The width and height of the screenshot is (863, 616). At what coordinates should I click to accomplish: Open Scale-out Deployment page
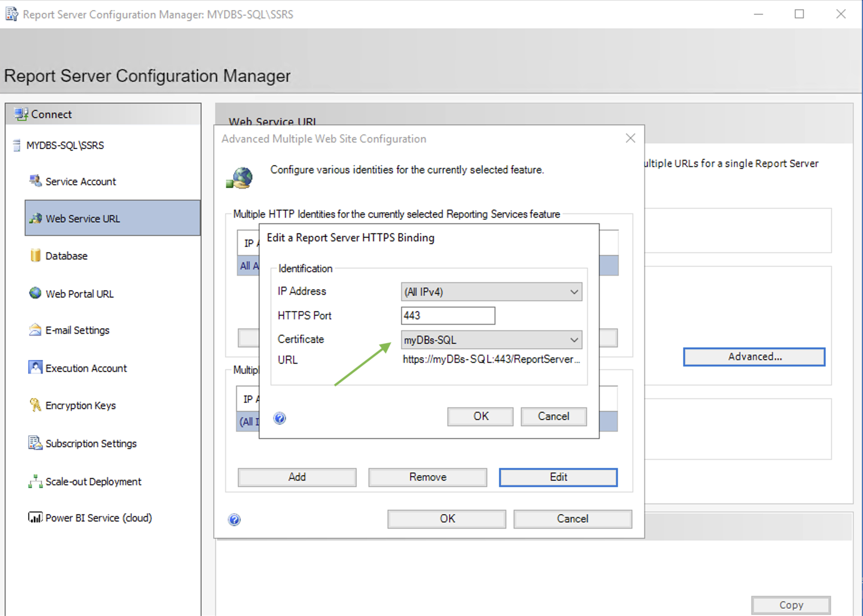coord(93,482)
